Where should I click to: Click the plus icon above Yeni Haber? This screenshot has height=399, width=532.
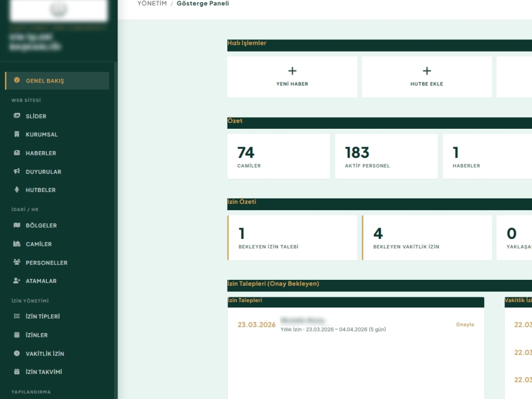[292, 71]
